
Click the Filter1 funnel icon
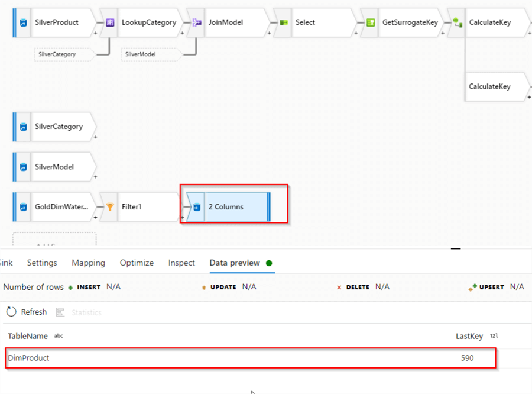point(110,207)
